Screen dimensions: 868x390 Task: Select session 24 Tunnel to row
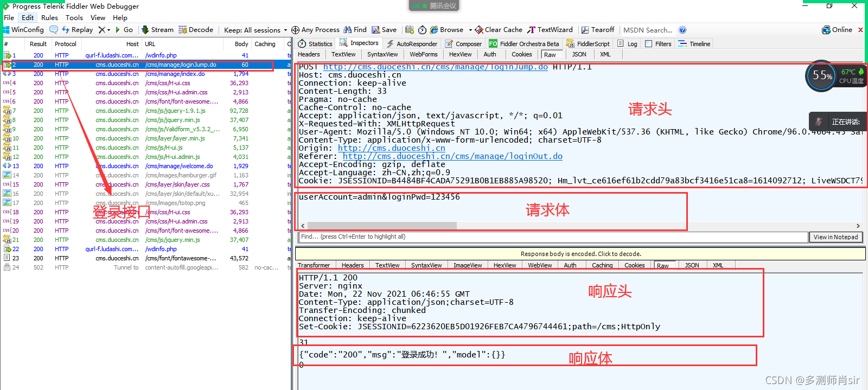(145, 267)
